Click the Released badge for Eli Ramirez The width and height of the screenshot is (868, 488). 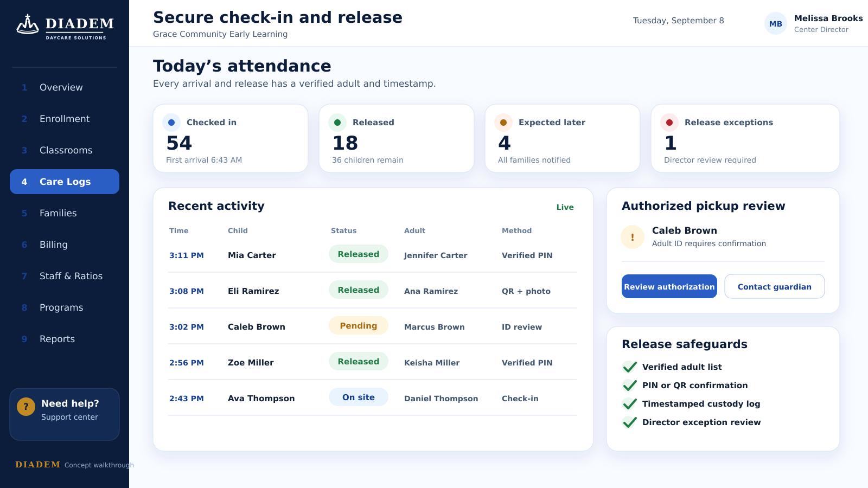pos(359,290)
